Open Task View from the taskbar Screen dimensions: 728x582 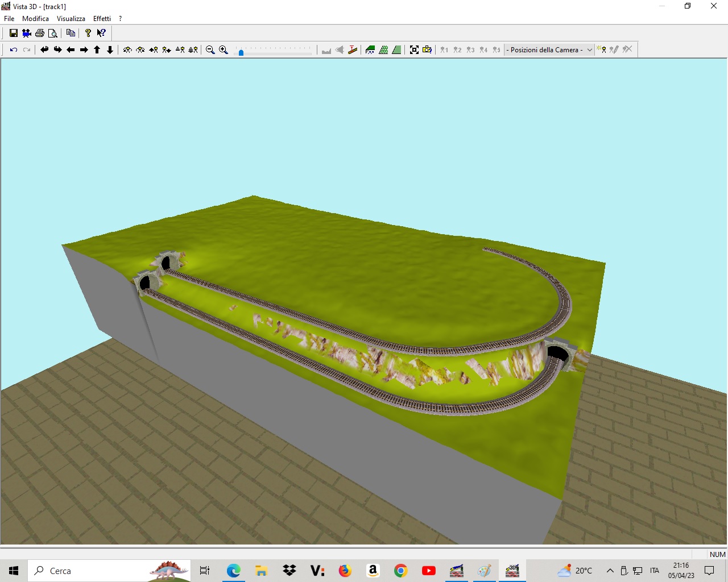point(205,571)
